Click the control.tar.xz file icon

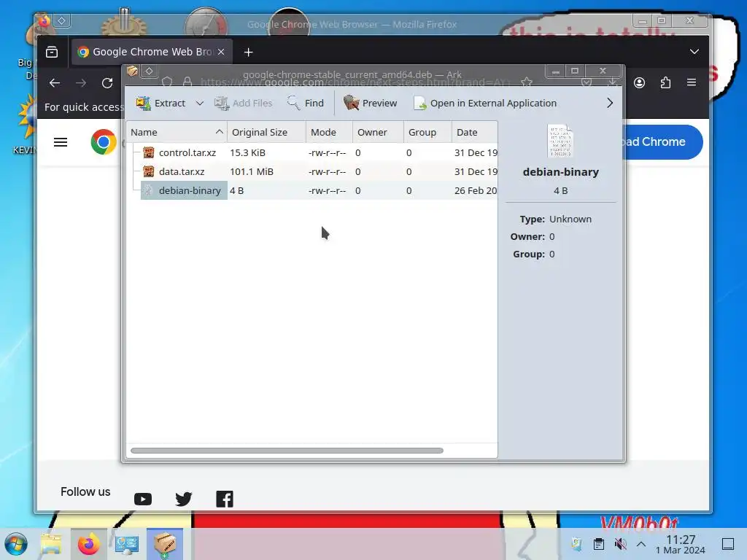149,152
